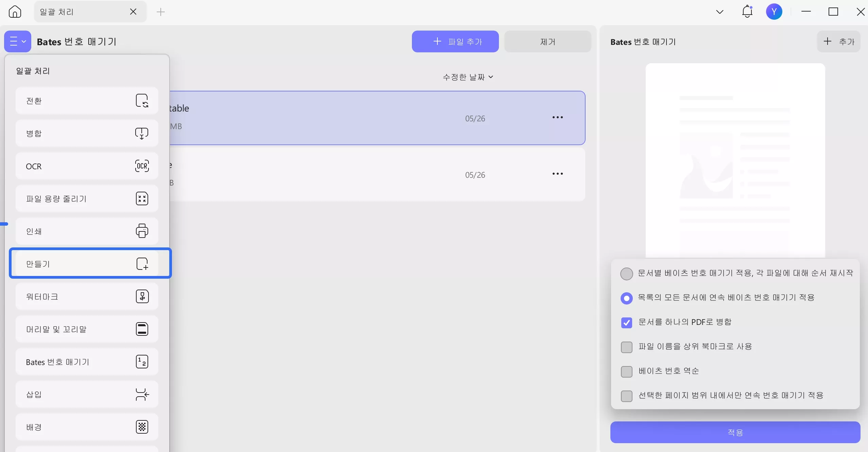Click the 삽입 insert icon
The height and width of the screenshot is (452, 868).
[142, 394]
